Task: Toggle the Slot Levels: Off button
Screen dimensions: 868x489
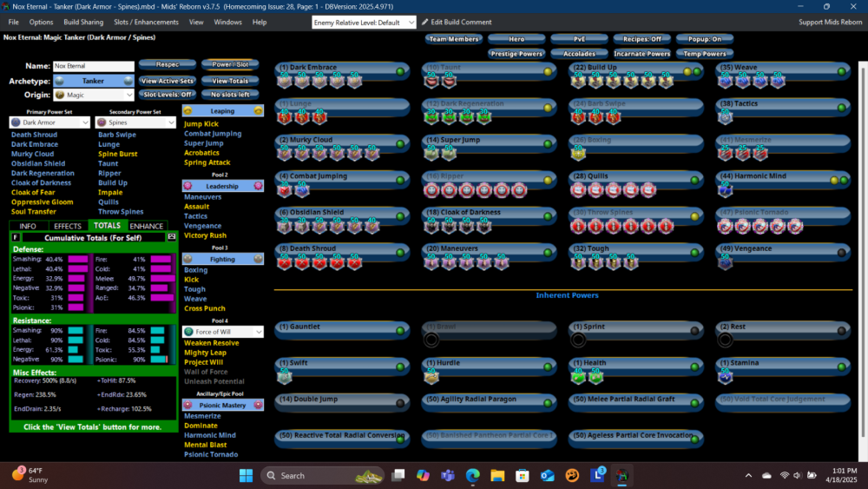Action: coord(167,94)
